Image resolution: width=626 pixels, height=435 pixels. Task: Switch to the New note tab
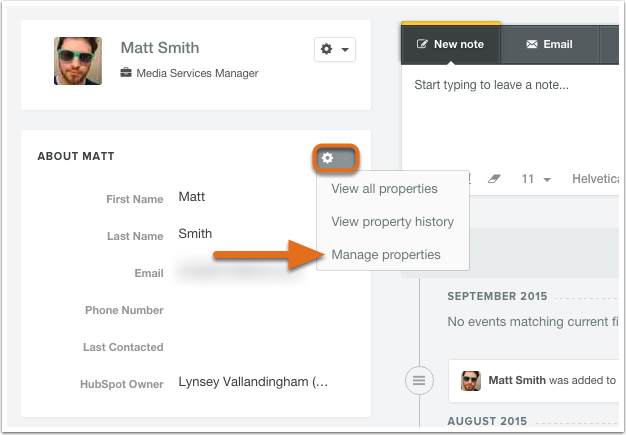point(450,44)
